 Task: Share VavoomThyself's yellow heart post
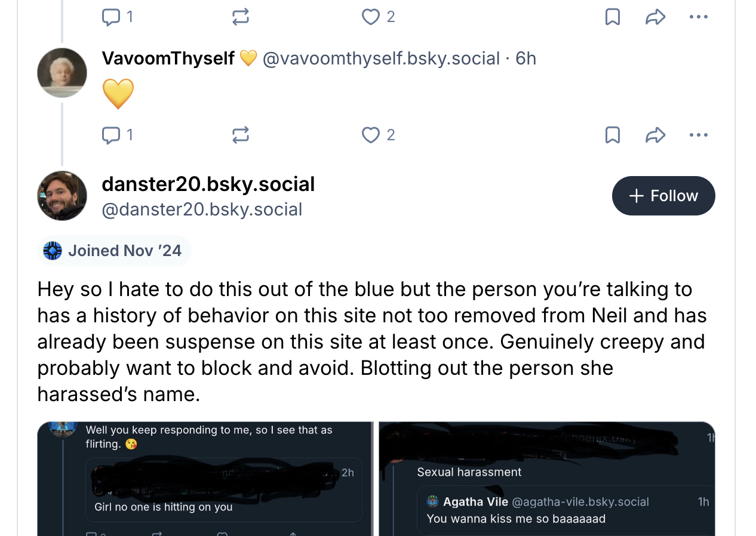(x=655, y=135)
